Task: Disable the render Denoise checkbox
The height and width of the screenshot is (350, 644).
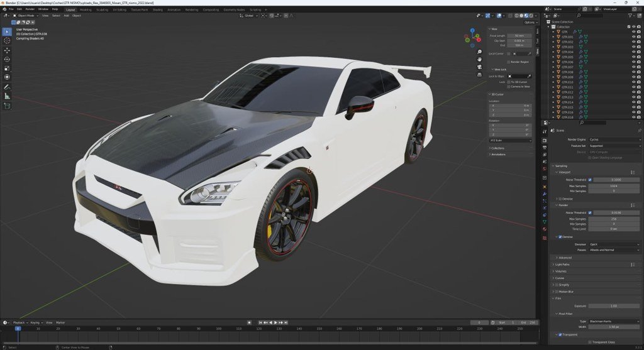Action: click(560, 237)
